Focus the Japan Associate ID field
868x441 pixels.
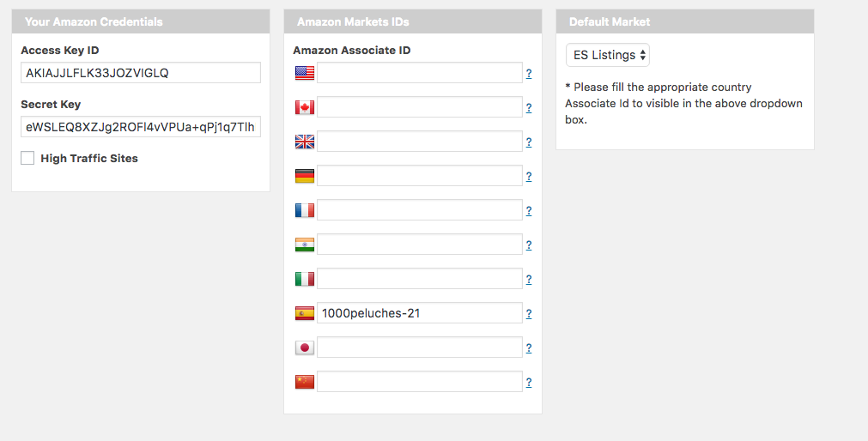click(420, 347)
